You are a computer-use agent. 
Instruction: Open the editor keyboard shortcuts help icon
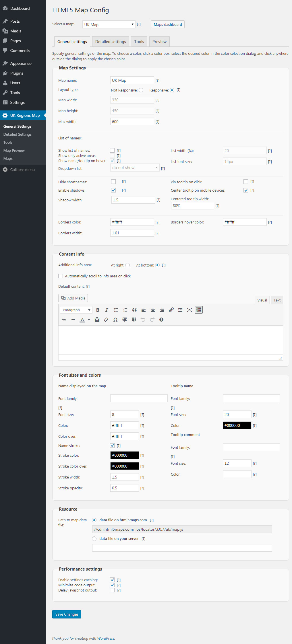tap(161, 320)
